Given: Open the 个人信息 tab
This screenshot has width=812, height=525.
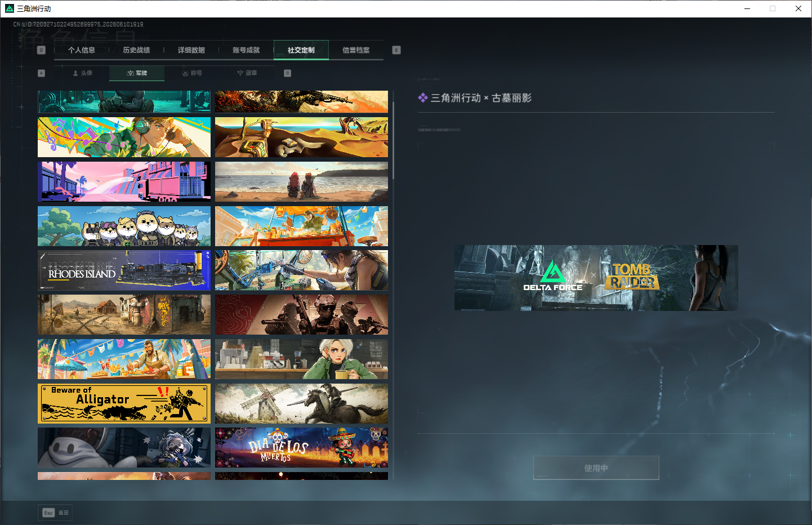Looking at the screenshot, I should 82,50.
